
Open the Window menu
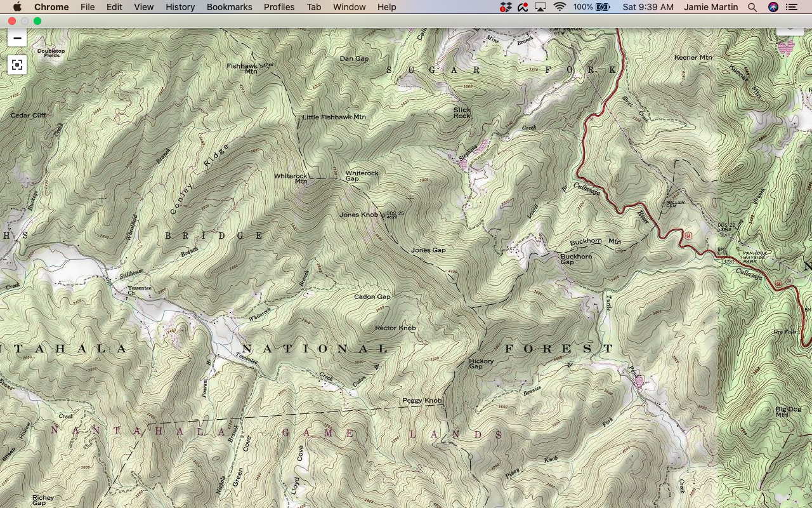pos(349,7)
